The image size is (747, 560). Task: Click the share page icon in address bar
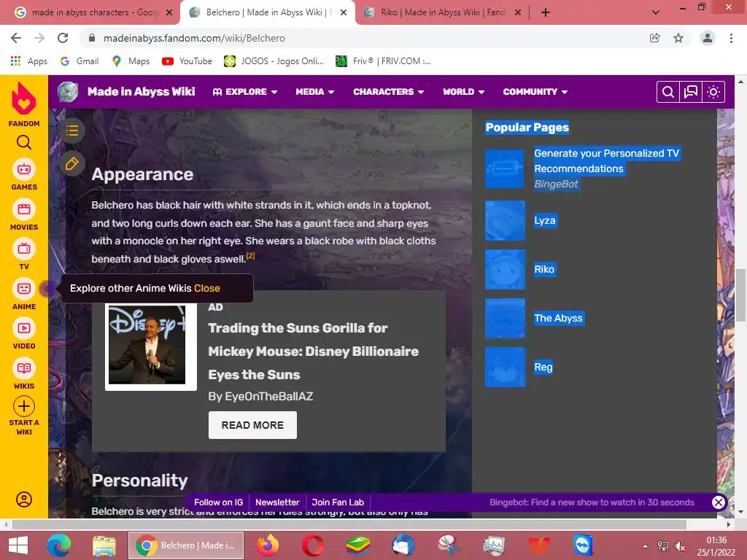[655, 38]
